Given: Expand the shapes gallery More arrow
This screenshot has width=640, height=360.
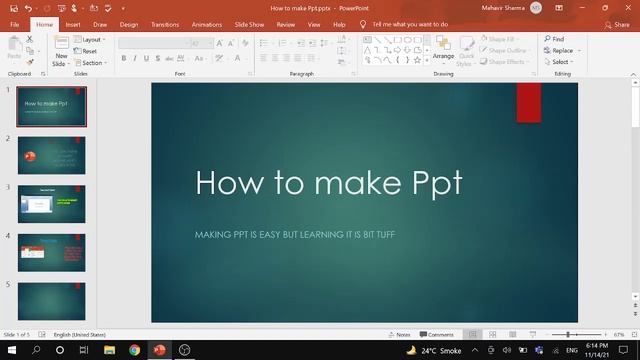Looking at the screenshot, I should click(x=427, y=60).
